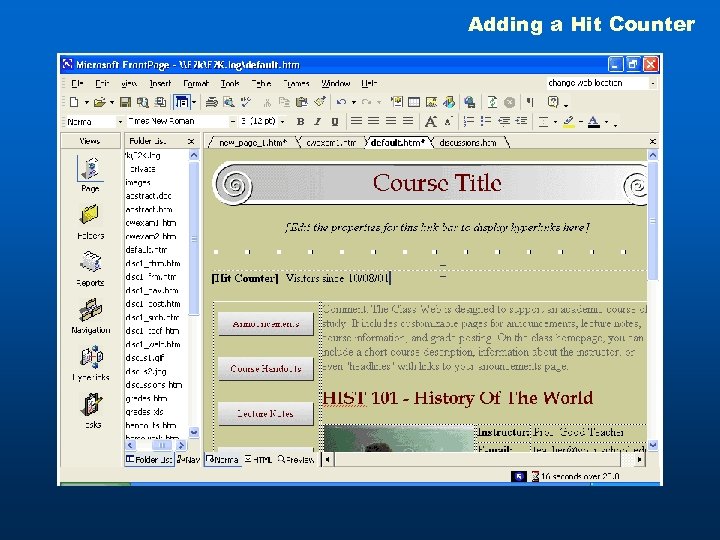720x540 pixels.
Task: Switch to the discussions.htm tab
Action: click(468, 143)
